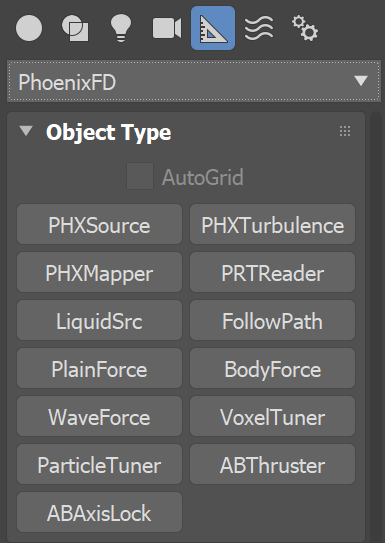The width and height of the screenshot is (385, 543).
Task: Open the Space Warps category
Action: click(x=259, y=28)
